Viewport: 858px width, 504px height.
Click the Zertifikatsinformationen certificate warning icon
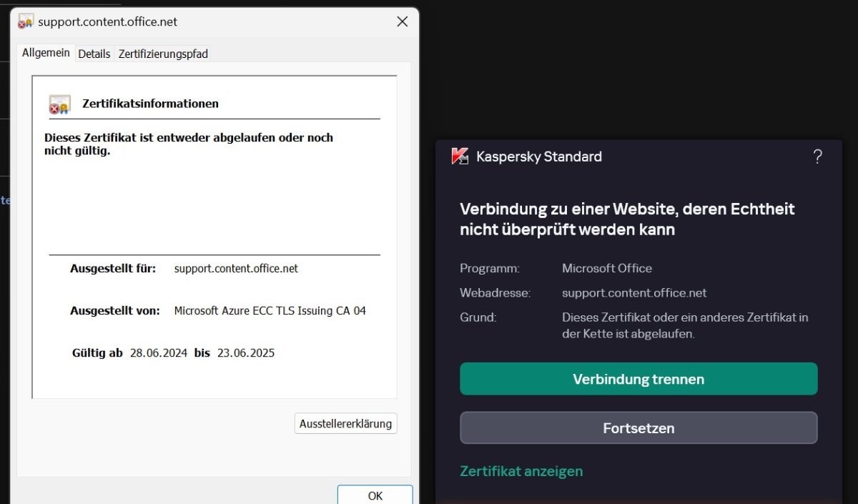(59, 104)
